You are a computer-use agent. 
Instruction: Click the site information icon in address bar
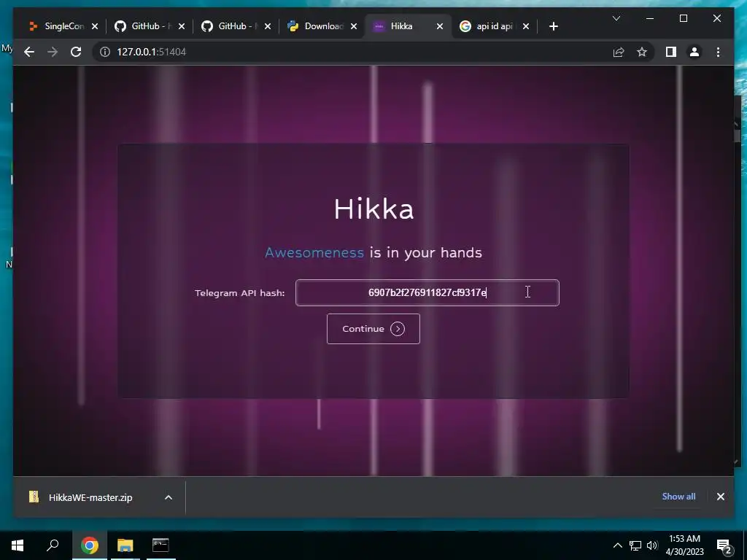click(105, 52)
